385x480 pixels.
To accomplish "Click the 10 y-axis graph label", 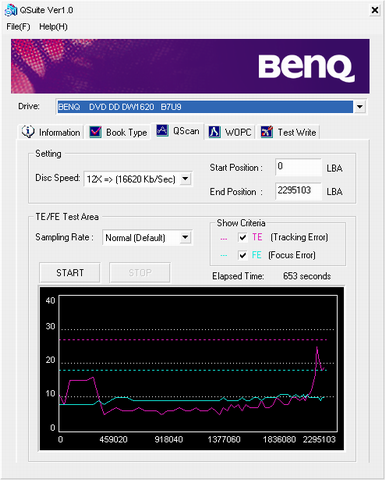I will 50,394.
